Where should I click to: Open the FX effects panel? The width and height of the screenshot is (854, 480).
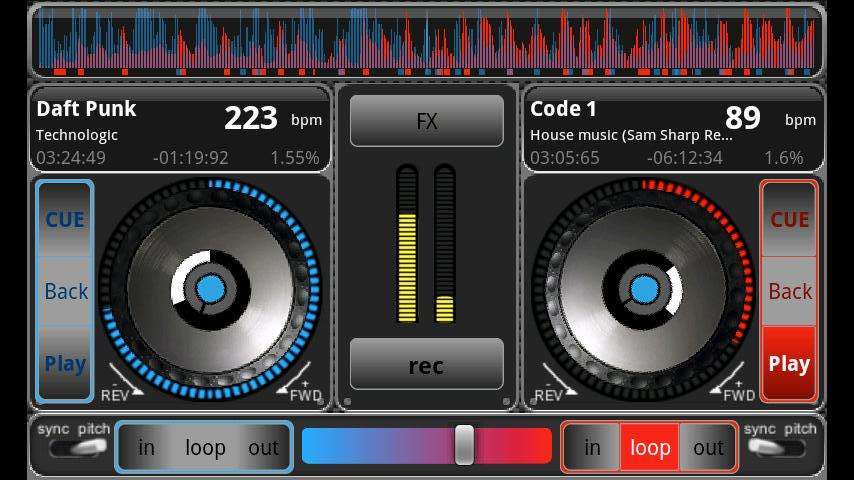[426, 121]
